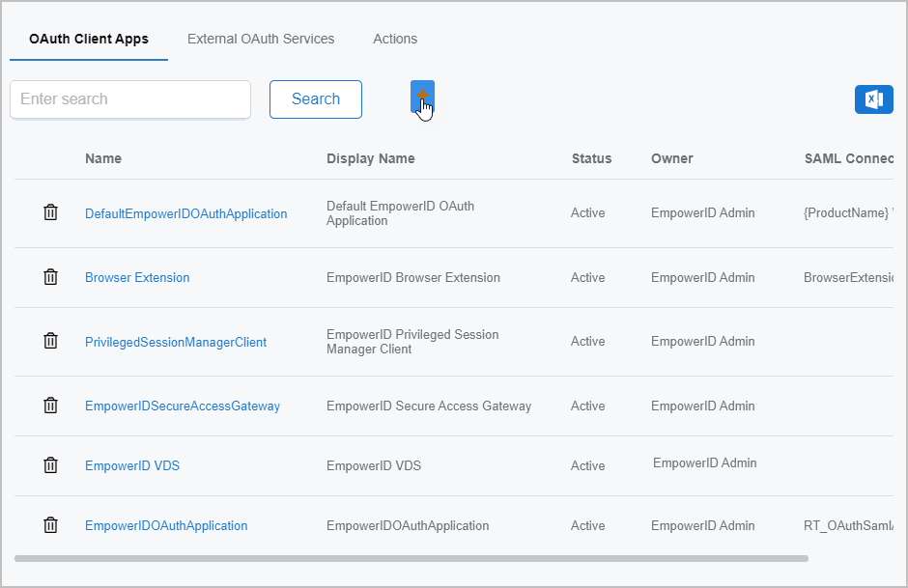Sort by the Display Name column header
Viewport: 908px width, 588px height.
[370, 159]
